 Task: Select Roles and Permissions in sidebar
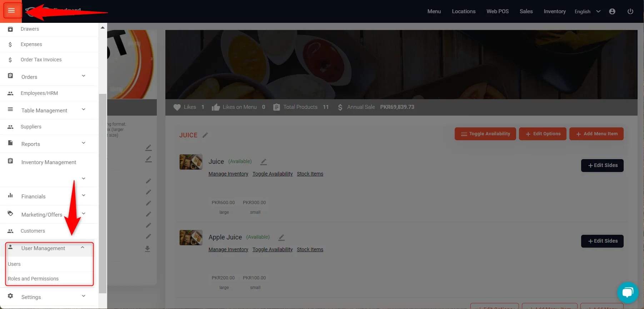33,279
